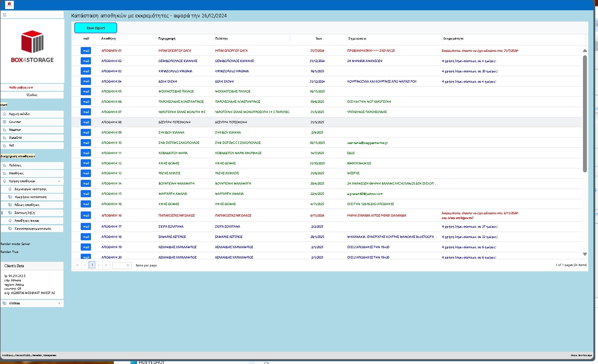Send mail for ΑΠΟΘΗΚΗ 10 row

pos(86,143)
